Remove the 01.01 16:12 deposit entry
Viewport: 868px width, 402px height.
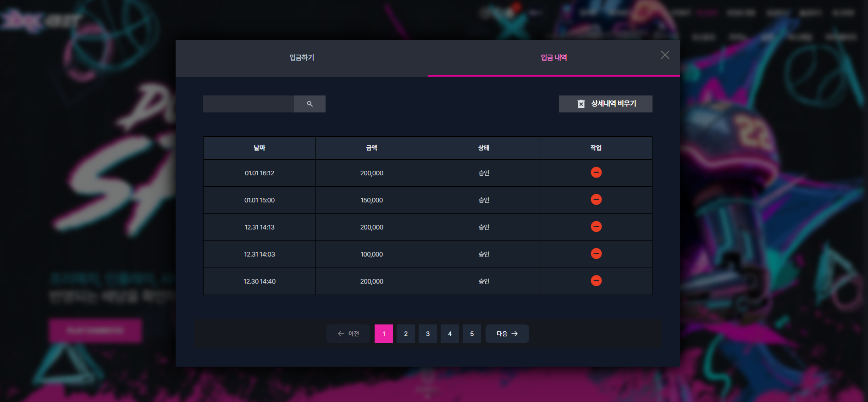(x=596, y=173)
